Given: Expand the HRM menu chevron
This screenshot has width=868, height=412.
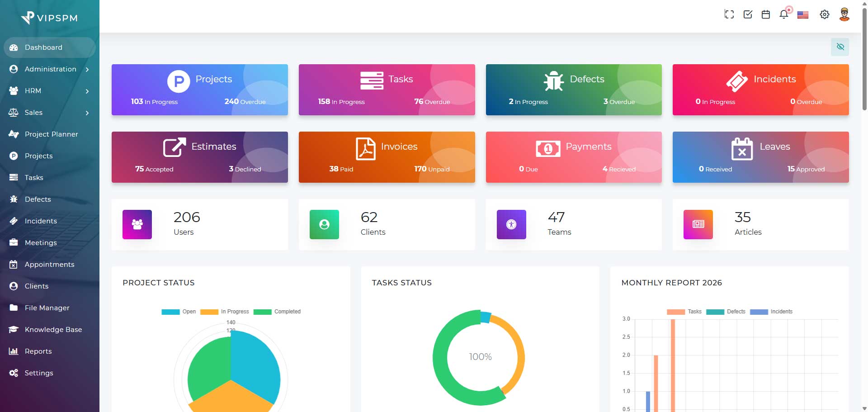Looking at the screenshot, I should (x=87, y=91).
